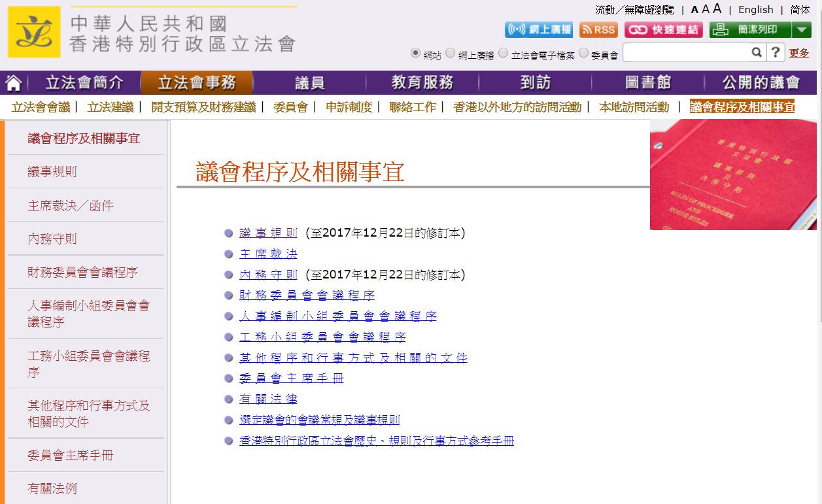Open the 快速連結 quick links button

click(x=663, y=30)
